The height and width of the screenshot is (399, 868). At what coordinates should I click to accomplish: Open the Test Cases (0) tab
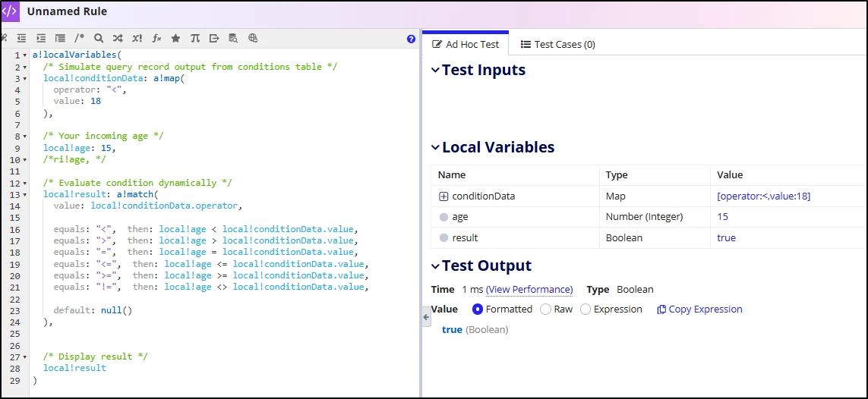tap(558, 44)
